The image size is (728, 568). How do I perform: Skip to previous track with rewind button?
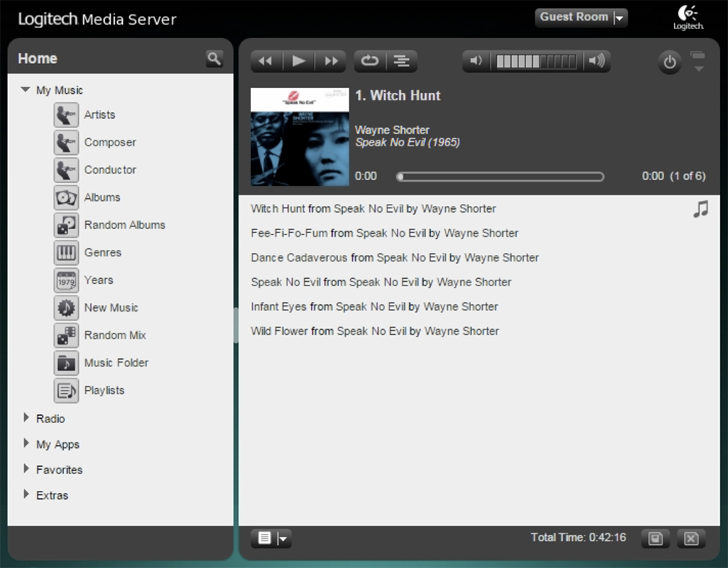click(x=266, y=61)
